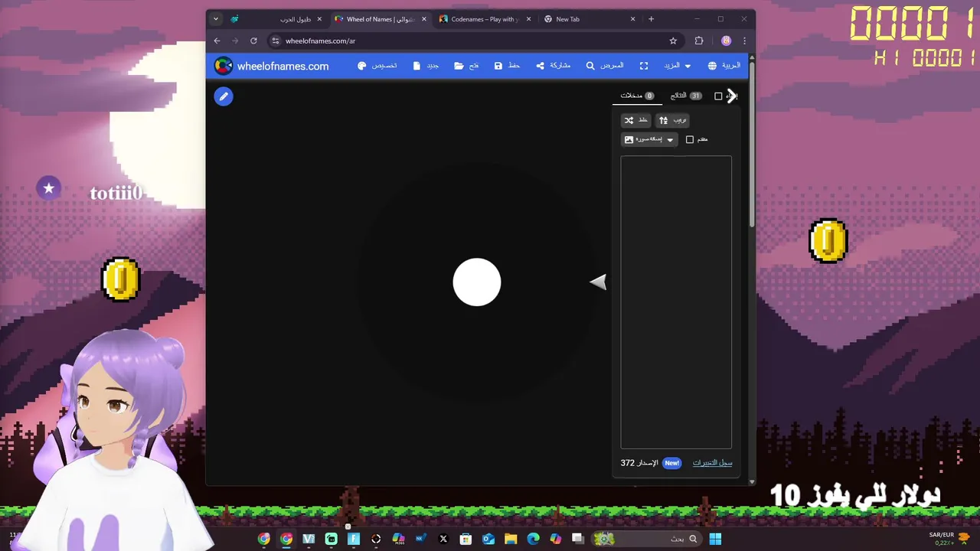Click the page vertical scrollbar
The width and height of the screenshot is (980, 551).
pyautogui.click(x=752, y=145)
